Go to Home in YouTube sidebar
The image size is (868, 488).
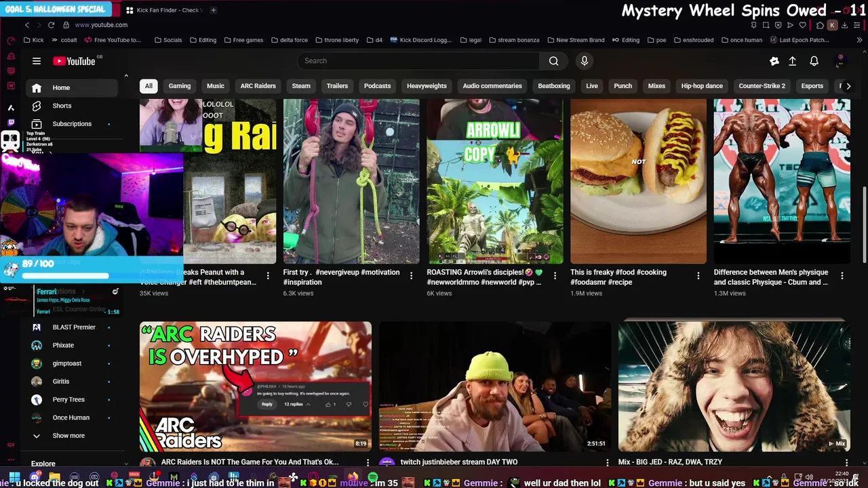tap(72, 87)
